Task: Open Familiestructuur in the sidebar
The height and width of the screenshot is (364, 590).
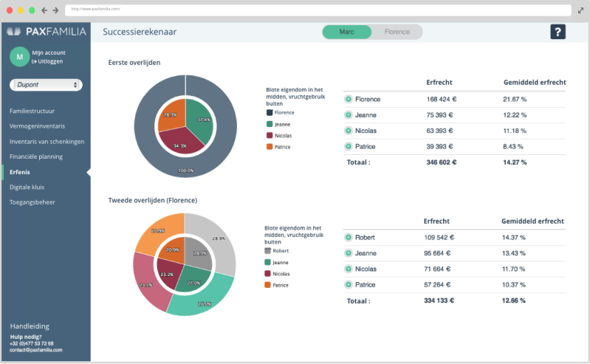Action: click(x=32, y=111)
